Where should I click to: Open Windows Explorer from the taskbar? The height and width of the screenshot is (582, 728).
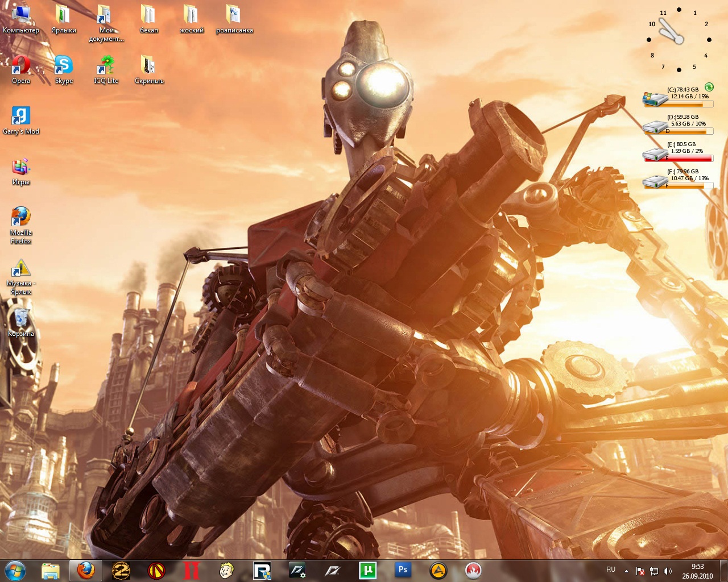51,571
